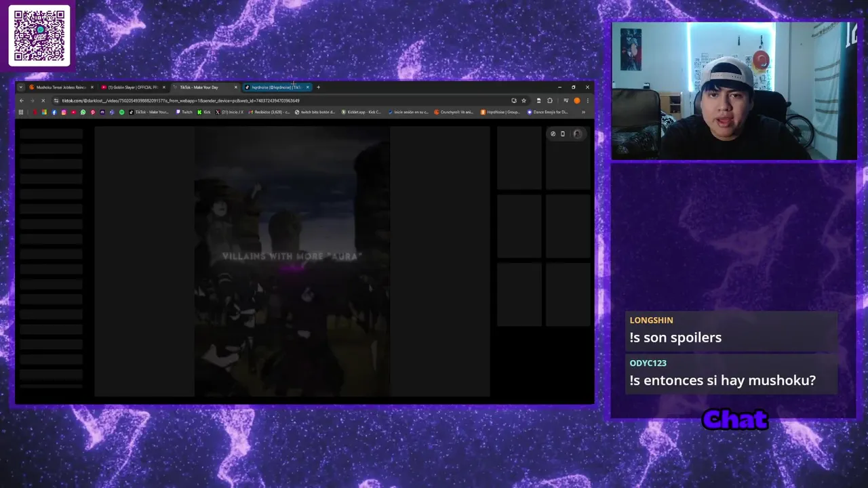The image size is (868, 488).
Task: Open the TikTok profile avatar in page header
Action: pos(577,134)
